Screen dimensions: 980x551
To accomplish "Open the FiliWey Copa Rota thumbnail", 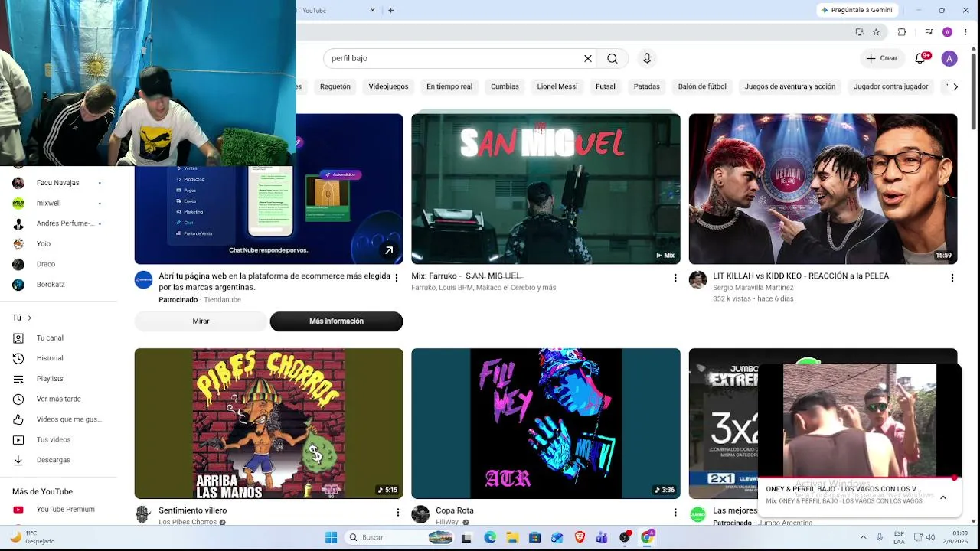I will (546, 423).
